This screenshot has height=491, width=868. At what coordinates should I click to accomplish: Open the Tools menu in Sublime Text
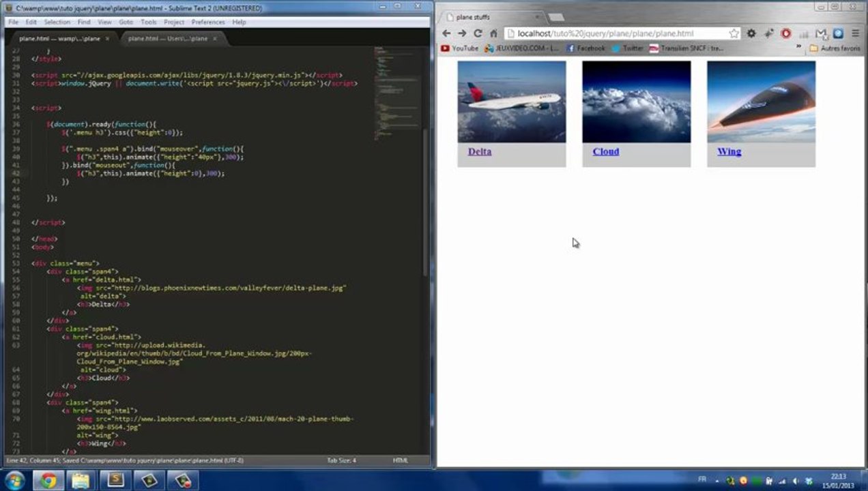149,22
